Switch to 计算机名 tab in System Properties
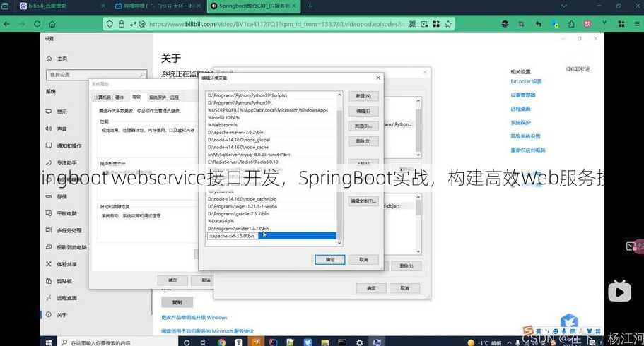 pos(103,97)
